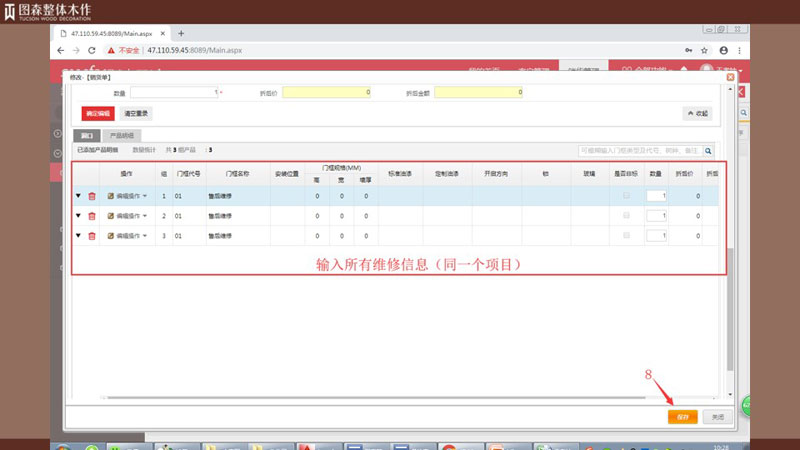
Task: Click the quantity input field in row 1
Action: coord(656,196)
